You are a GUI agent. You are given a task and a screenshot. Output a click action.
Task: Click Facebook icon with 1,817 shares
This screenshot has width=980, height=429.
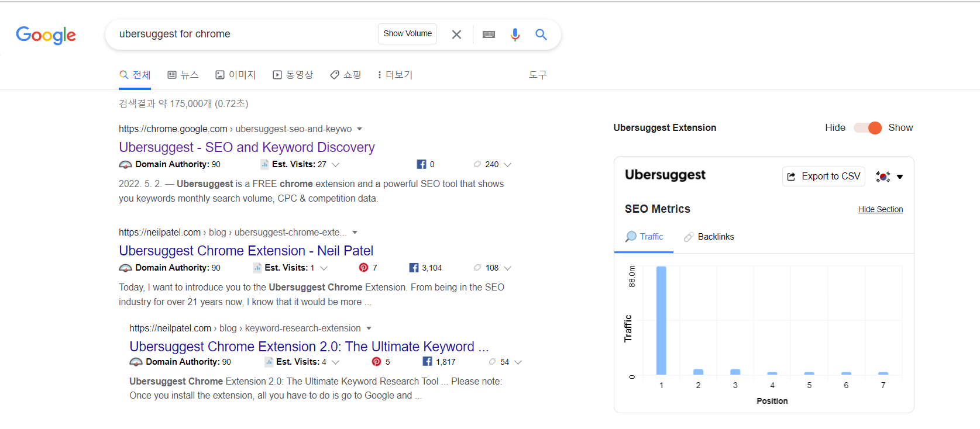click(x=427, y=362)
